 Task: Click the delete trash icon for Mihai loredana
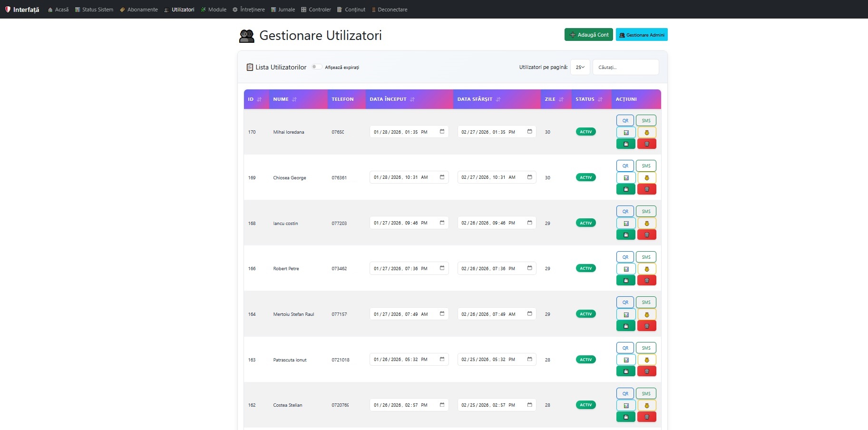click(x=646, y=144)
